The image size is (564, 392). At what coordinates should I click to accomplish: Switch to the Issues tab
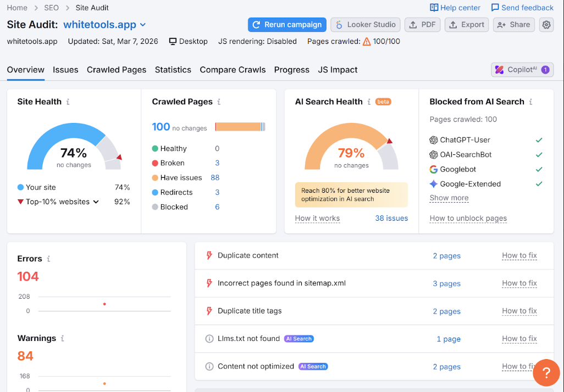click(65, 70)
